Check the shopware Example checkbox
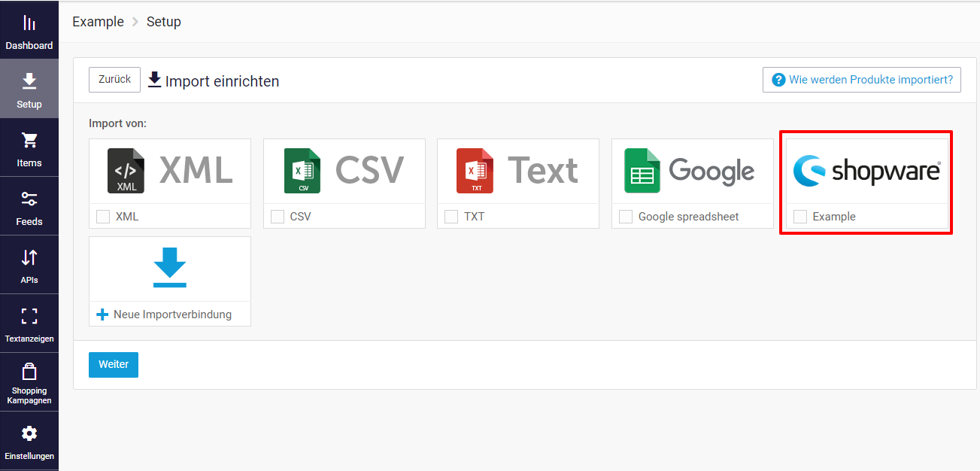Screen dimensions: 980x471 pos(800,217)
